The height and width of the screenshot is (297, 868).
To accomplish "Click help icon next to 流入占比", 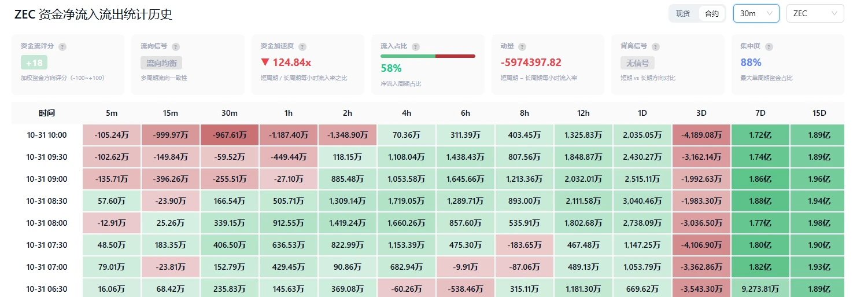I will pos(416,47).
